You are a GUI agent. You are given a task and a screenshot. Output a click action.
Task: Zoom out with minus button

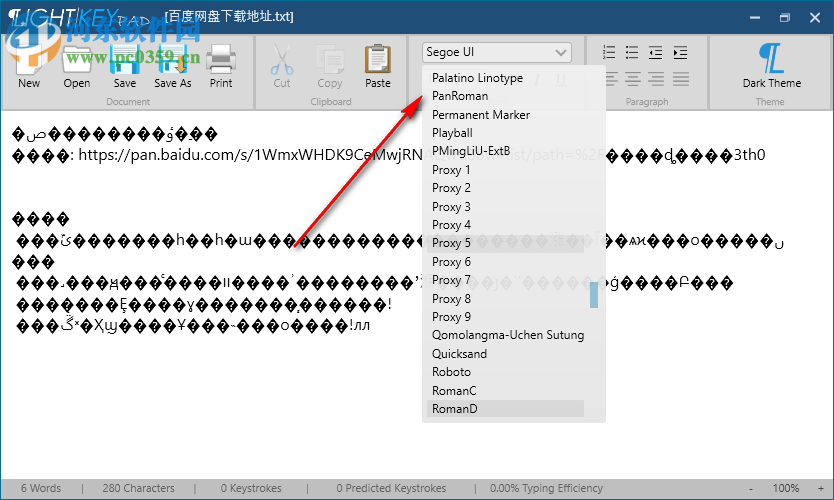pos(751,488)
